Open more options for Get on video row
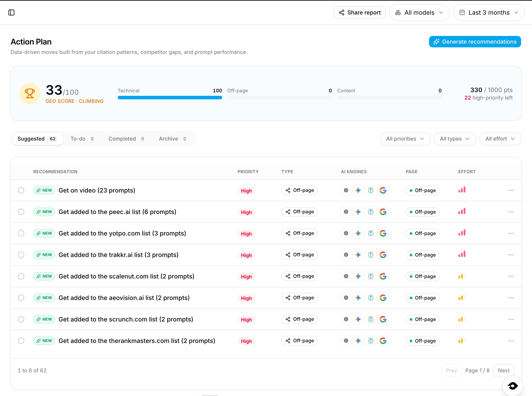Screen dimensions: 532x396 [511, 190]
